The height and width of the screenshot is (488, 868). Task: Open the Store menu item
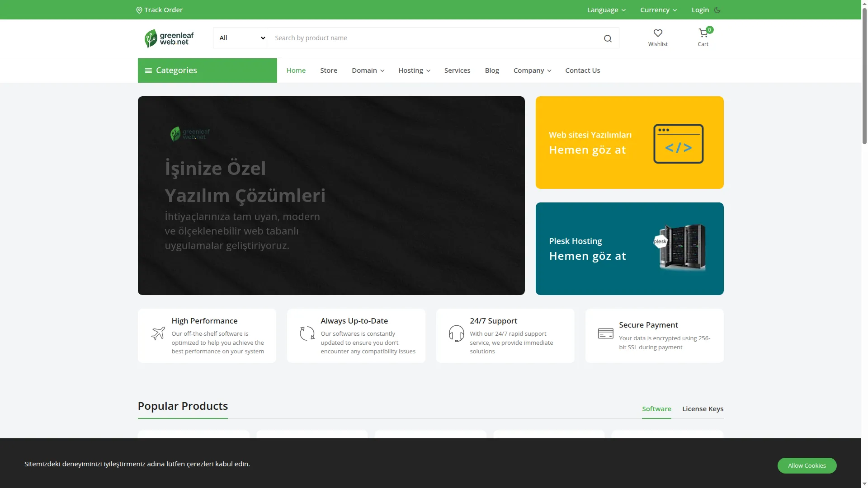(329, 70)
